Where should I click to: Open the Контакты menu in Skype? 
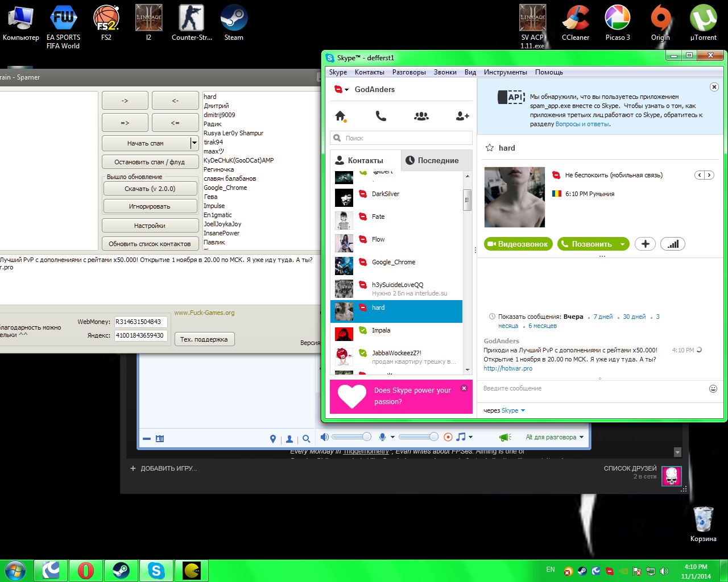pos(370,72)
